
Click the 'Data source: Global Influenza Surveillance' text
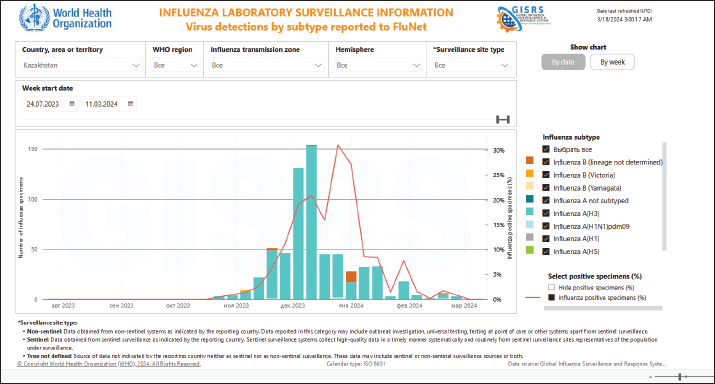click(587, 364)
